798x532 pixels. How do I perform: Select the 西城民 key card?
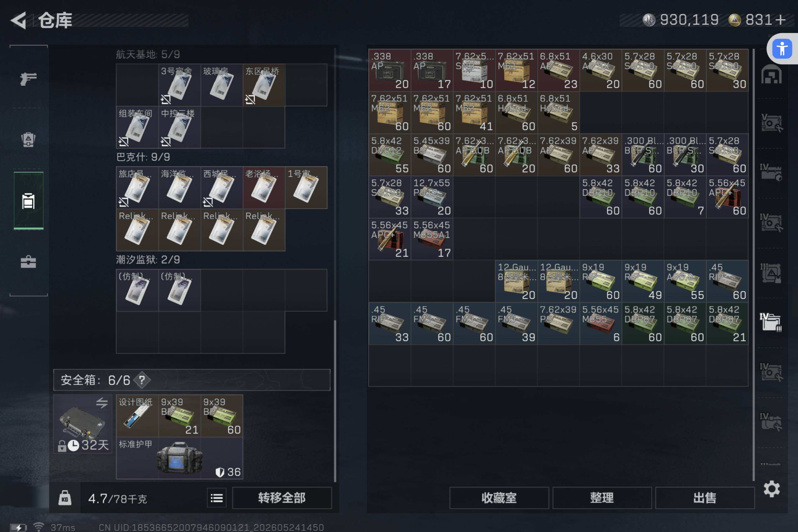pos(222,188)
